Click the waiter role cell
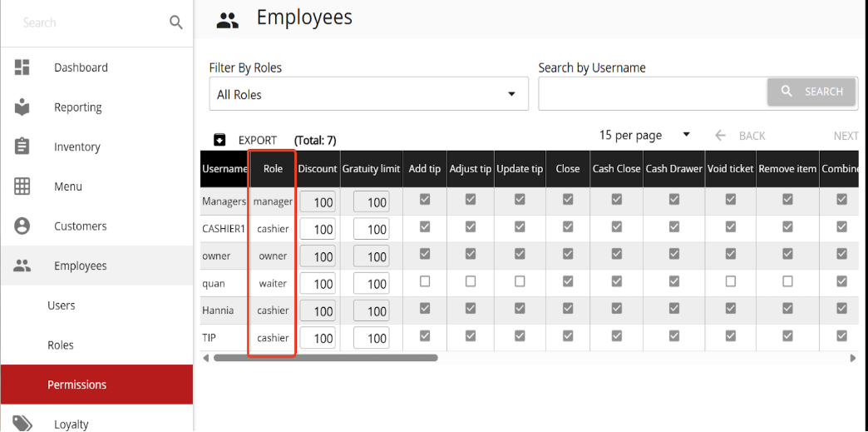This screenshot has height=432, width=868. (x=273, y=283)
